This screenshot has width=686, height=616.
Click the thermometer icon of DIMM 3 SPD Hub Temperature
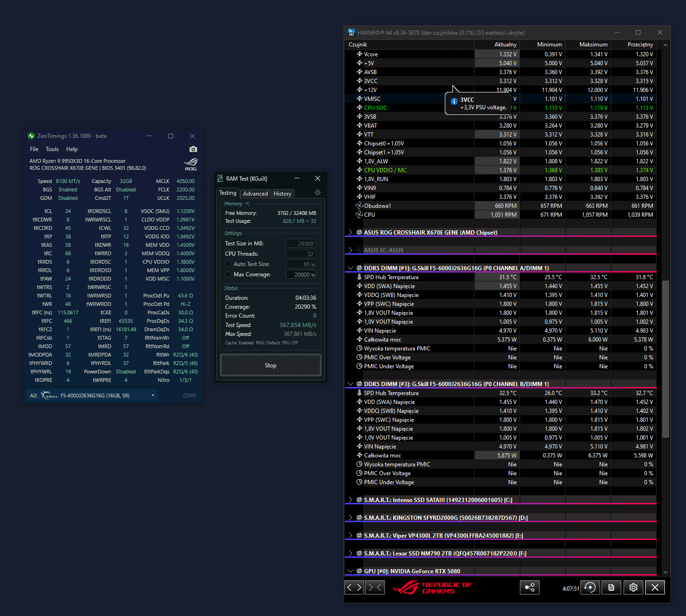tap(359, 393)
